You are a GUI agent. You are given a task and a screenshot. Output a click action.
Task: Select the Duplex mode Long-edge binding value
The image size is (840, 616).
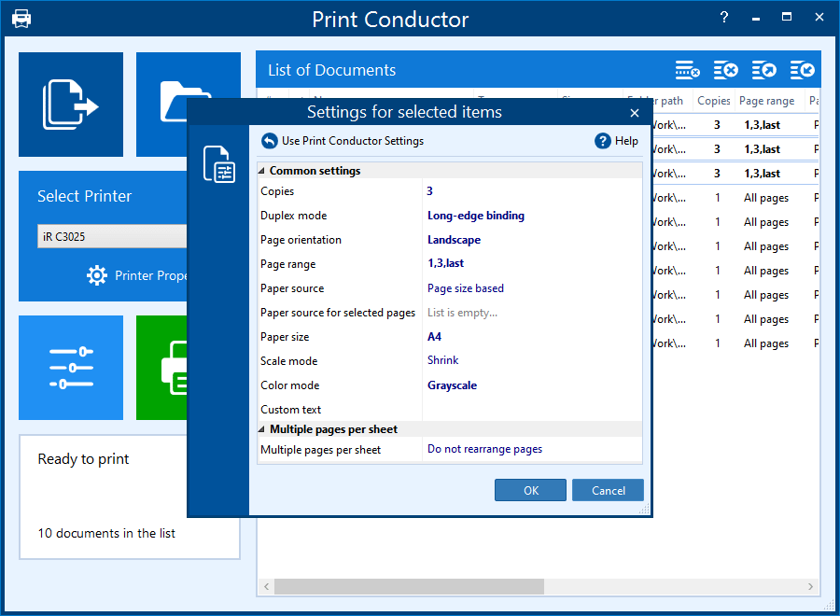pos(476,216)
